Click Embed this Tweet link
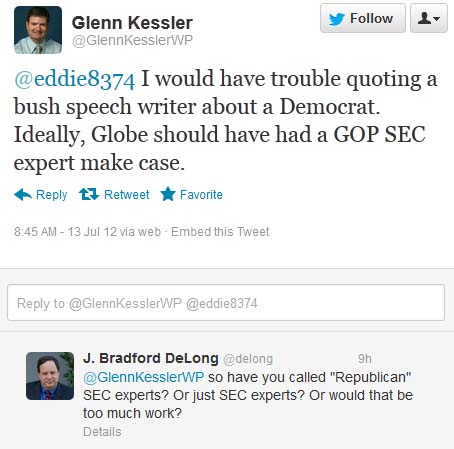 click(220, 232)
